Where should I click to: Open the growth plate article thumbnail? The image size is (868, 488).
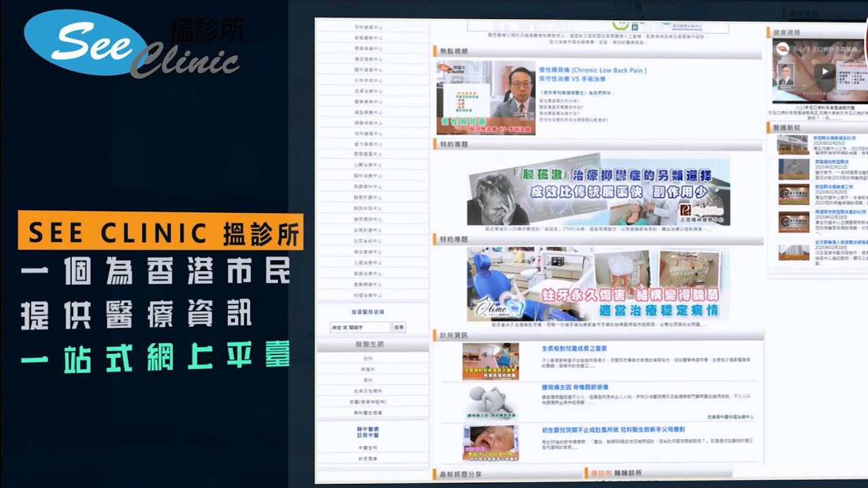490,361
